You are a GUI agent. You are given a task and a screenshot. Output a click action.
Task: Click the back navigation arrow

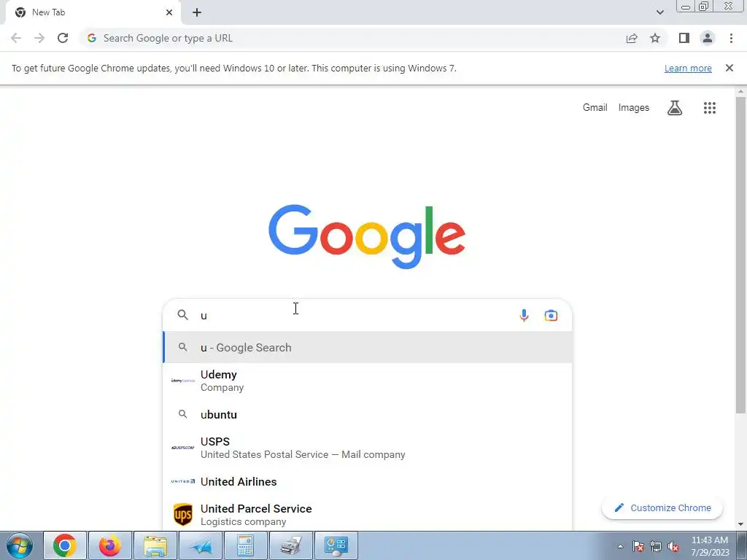[16, 38]
